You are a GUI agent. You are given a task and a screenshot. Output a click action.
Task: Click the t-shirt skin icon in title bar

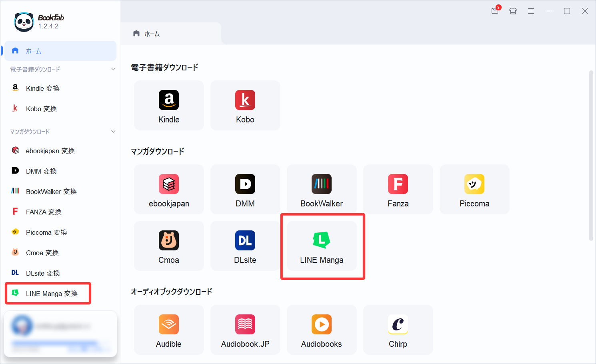513,11
